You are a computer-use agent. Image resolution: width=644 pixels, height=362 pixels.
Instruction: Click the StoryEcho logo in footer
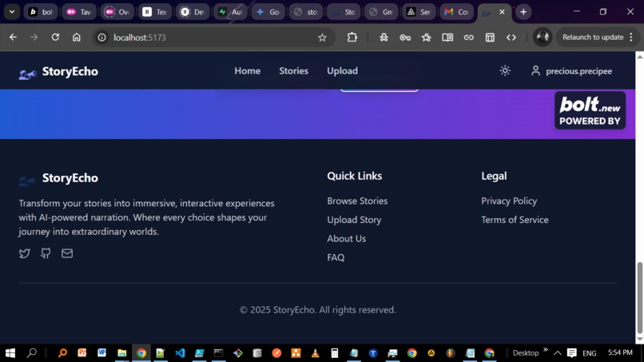[x=58, y=178]
